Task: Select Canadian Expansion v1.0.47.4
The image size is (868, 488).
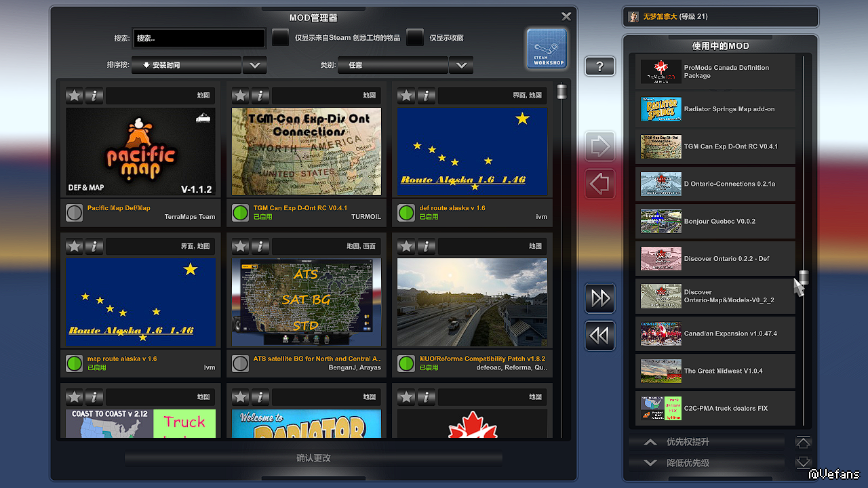Action: point(715,333)
